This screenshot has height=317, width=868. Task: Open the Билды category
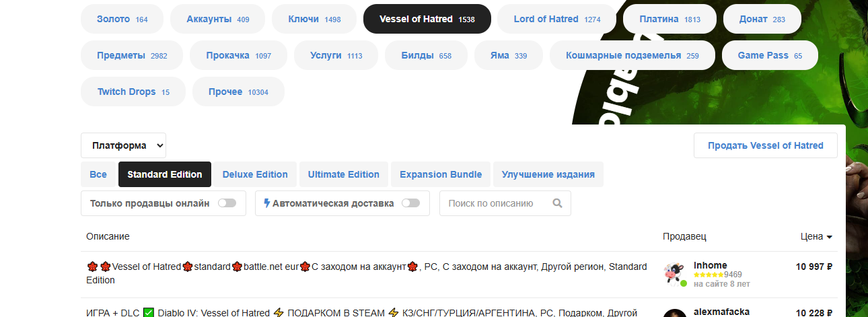[x=427, y=55]
